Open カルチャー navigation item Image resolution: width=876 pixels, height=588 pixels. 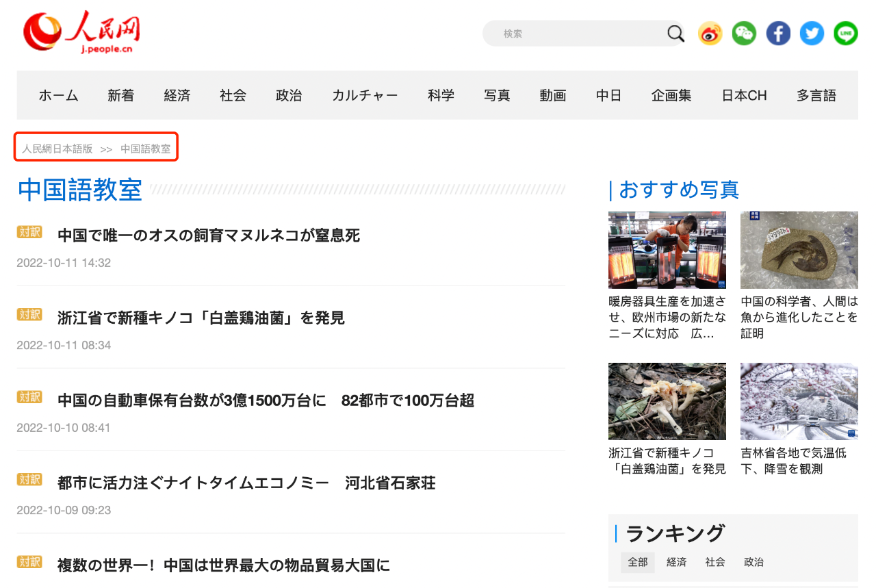[365, 96]
